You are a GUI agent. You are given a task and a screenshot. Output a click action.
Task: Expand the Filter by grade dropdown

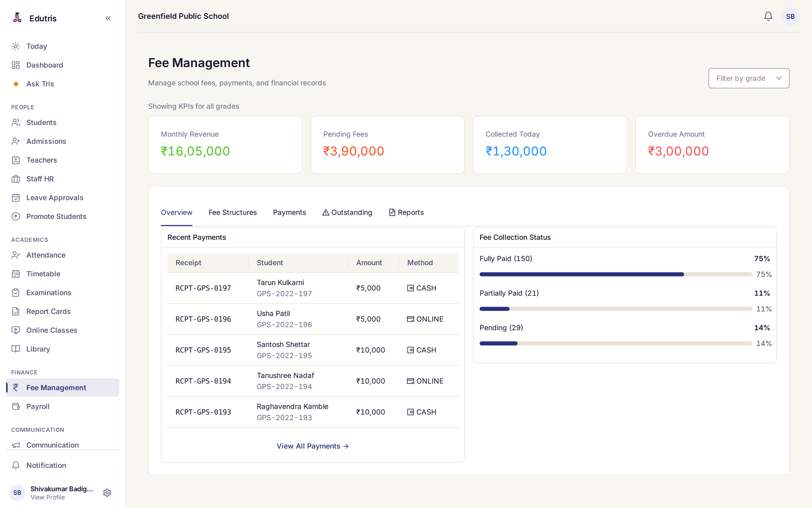point(749,78)
